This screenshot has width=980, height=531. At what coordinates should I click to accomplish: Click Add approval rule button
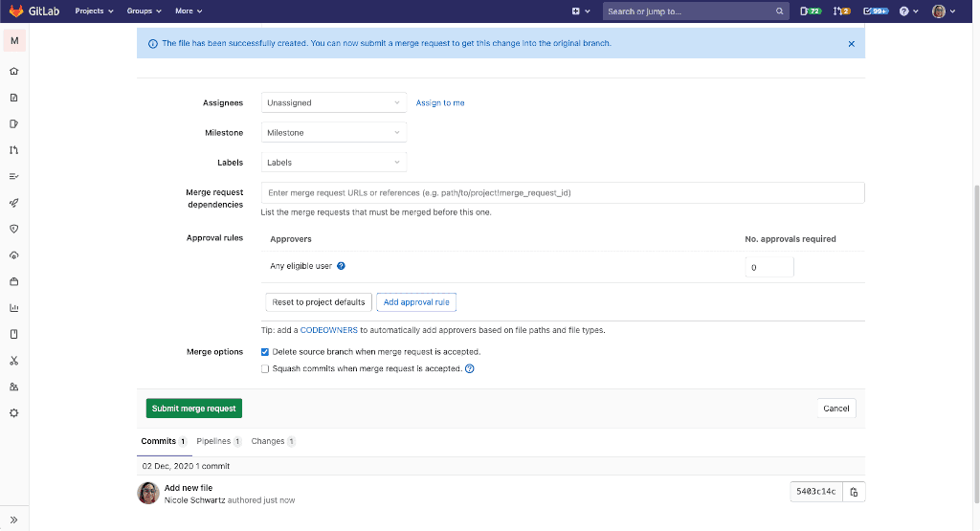tap(416, 302)
